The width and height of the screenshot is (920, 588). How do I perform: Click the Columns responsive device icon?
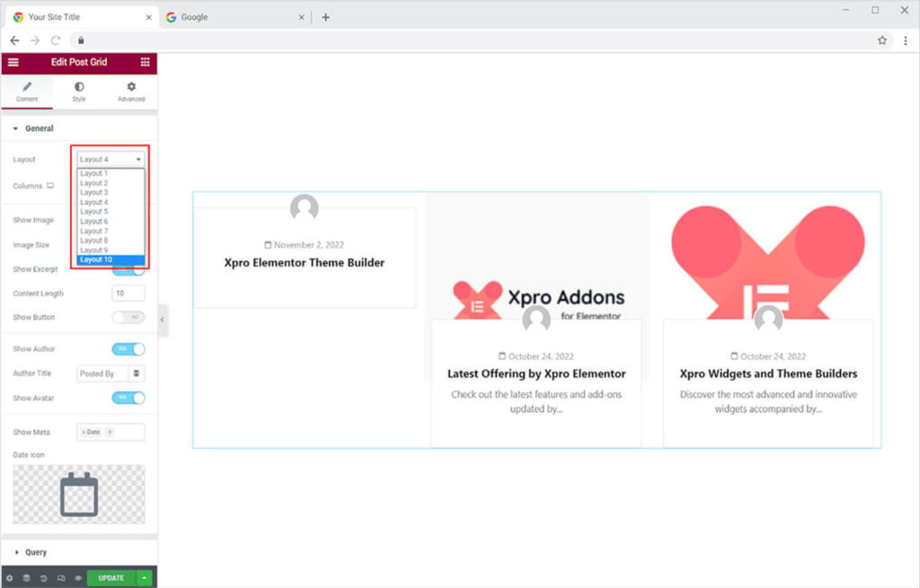point(50,186)
